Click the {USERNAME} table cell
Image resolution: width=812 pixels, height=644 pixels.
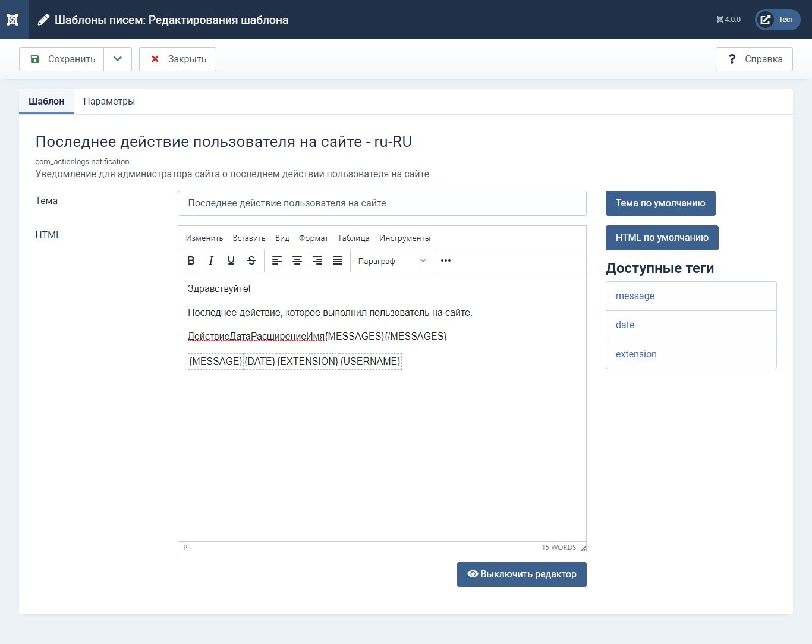[371, 361]
